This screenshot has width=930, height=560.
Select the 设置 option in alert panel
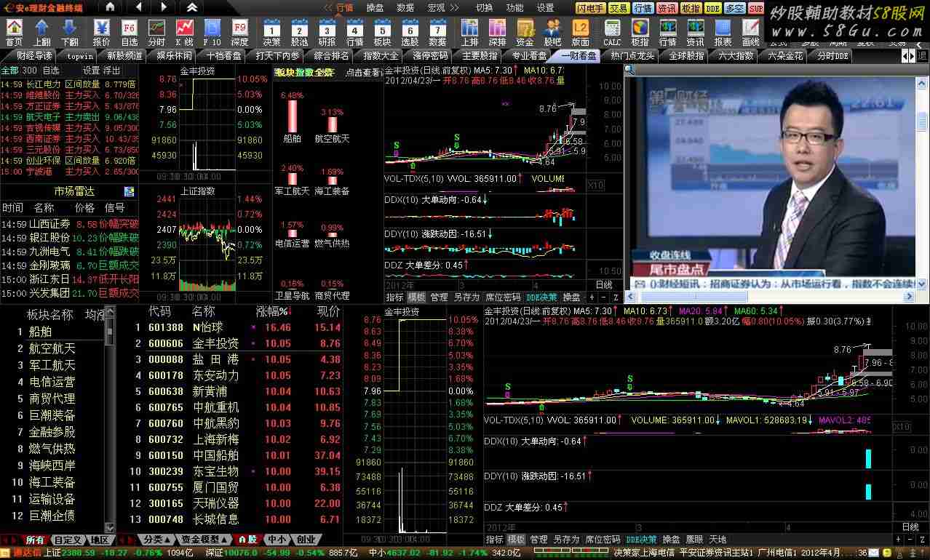(x=91, y=71)
